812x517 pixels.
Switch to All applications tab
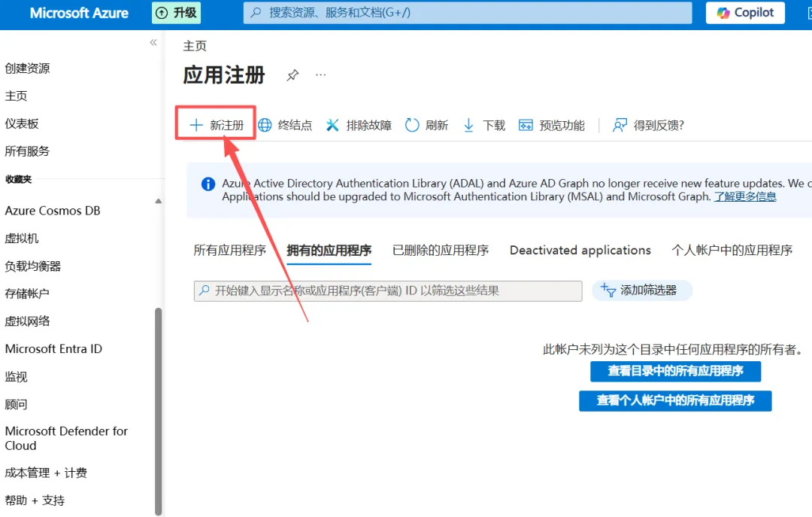[x=229, y=251]
